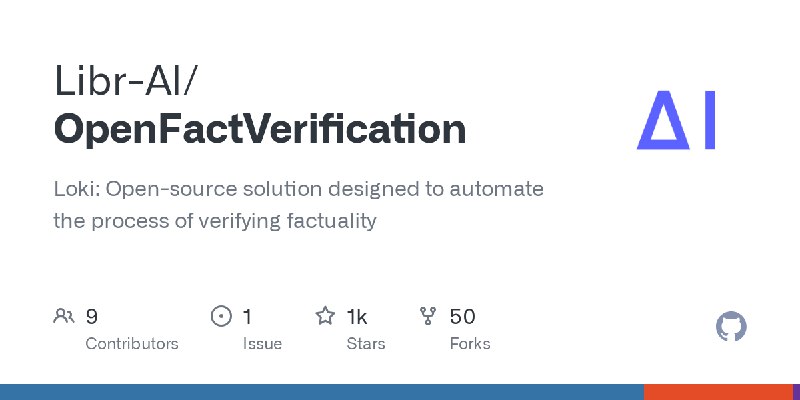Click the contributor count 9
Image resolution: width=800 pixels, height=400 pixels.
coord(91,317)
